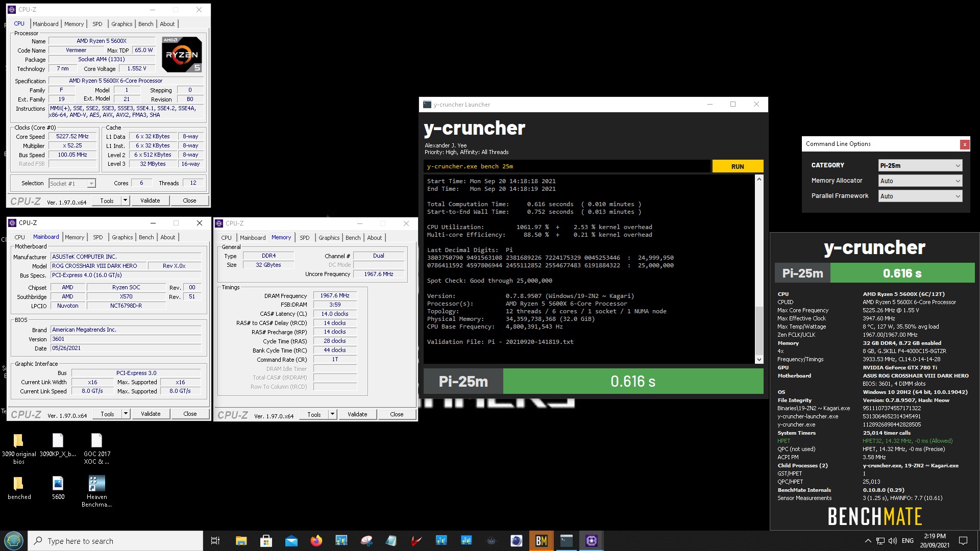Open the Memory Allocator dropdown

coord(920,181)
